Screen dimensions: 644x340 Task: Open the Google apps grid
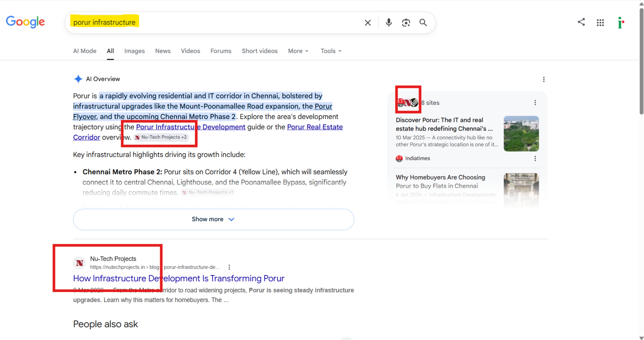click(x=600, y=23)
